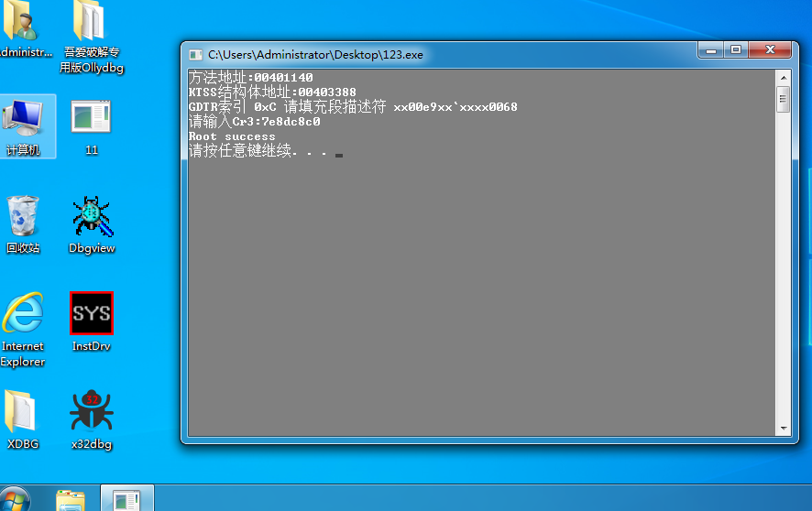
Task: Select the XDBG folder icon
Action: (22, 420)
